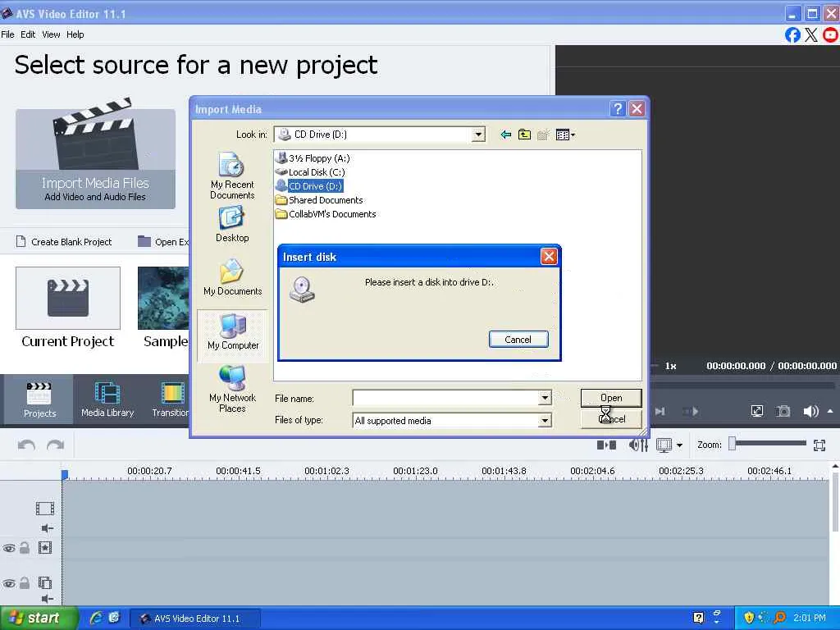Click Import Media Files tile
This screenshot has height=630, width=840.
95,158
